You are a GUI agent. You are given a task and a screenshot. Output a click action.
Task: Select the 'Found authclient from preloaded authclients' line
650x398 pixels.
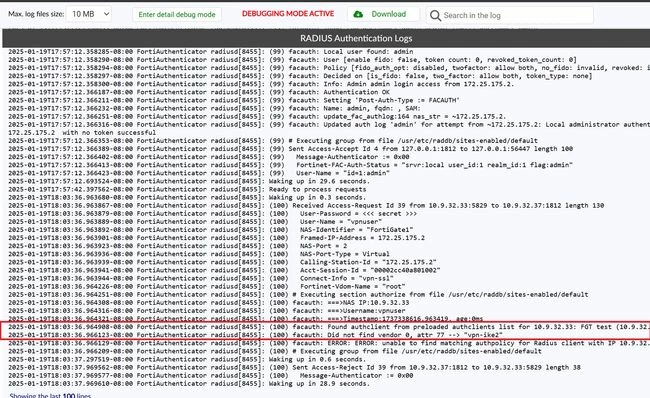(x=329, y=327)
